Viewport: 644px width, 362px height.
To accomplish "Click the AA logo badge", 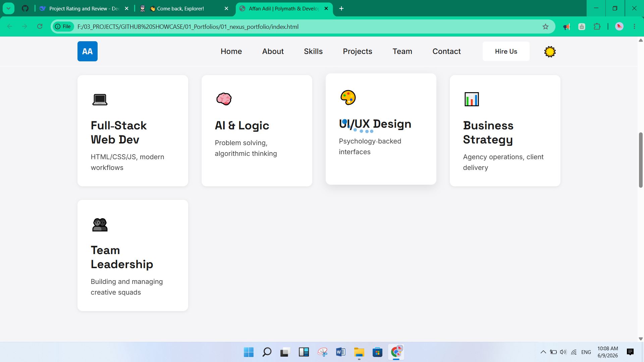I will pos(87,51).
